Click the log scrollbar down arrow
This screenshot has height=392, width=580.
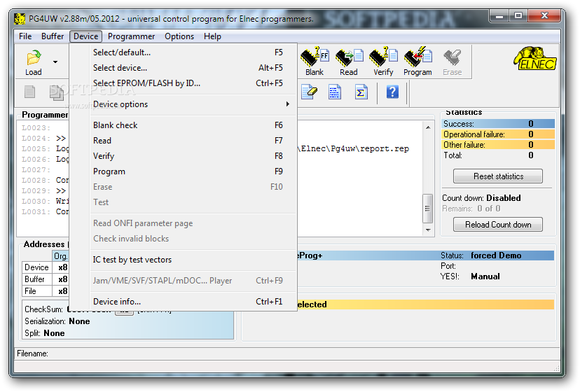427,230
